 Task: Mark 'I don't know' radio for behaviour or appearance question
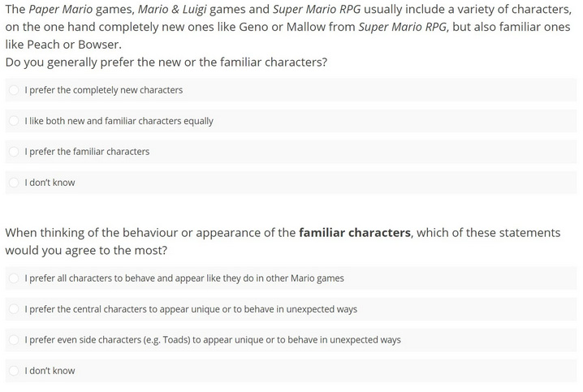[14, 370]
